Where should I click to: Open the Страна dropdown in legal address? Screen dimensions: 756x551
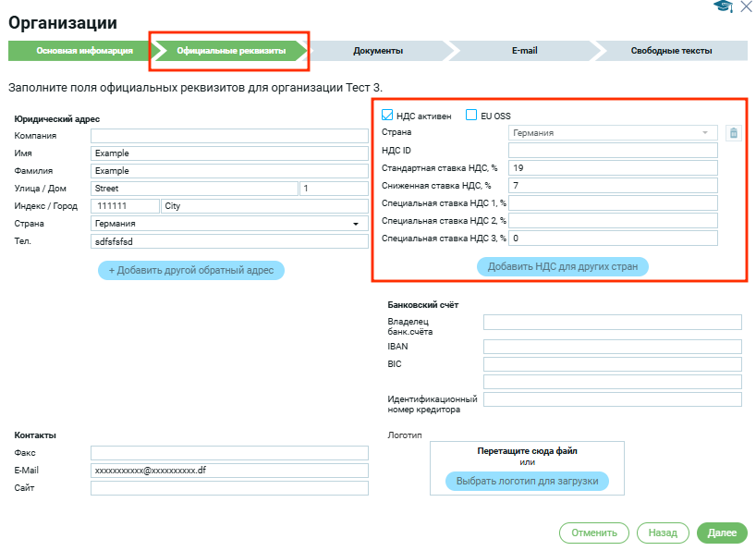[x=229, y=224]
